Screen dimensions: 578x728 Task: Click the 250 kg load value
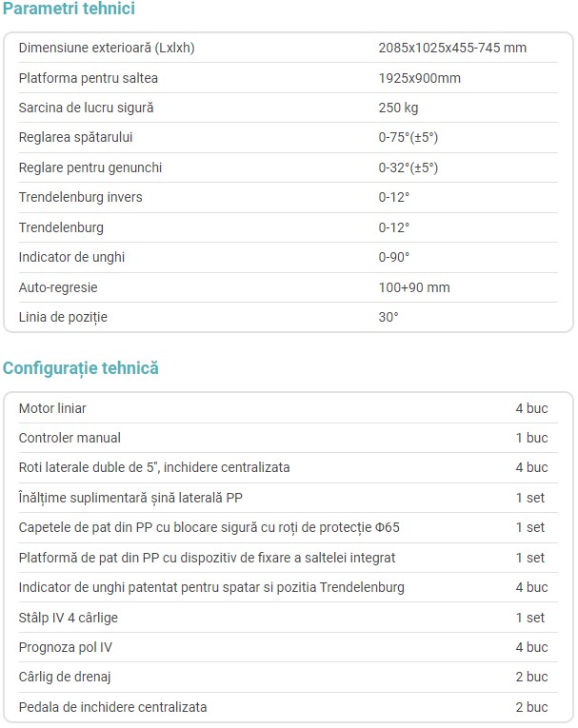click(398, 108)
